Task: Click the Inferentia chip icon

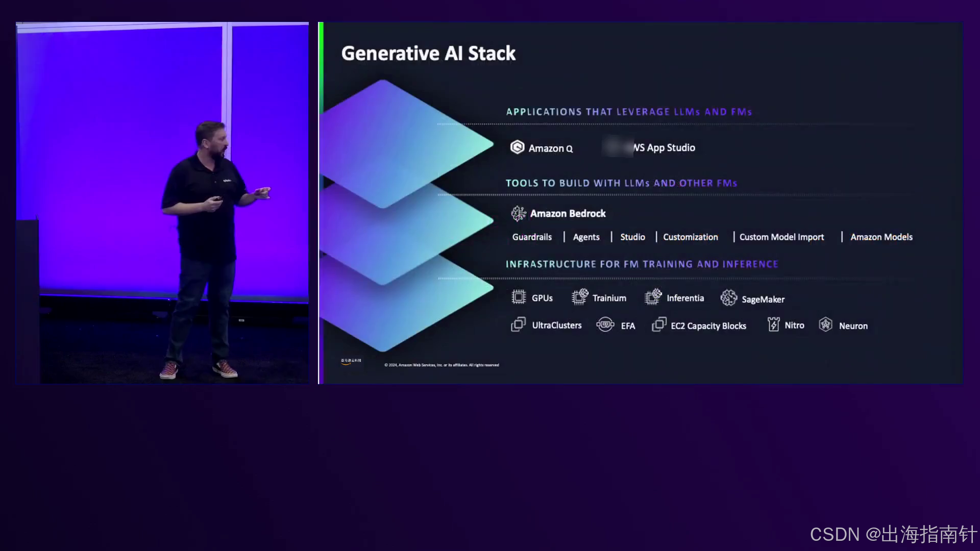Action: point(653,297)
